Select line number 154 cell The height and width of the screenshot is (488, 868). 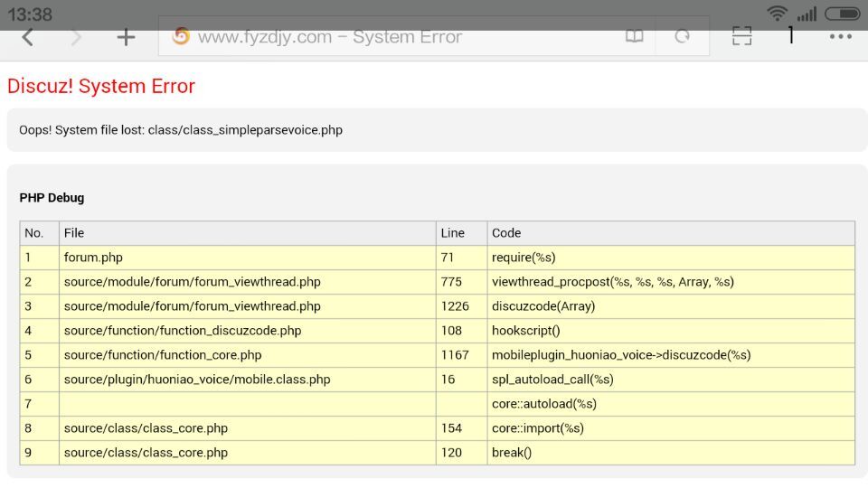(462, 427)
